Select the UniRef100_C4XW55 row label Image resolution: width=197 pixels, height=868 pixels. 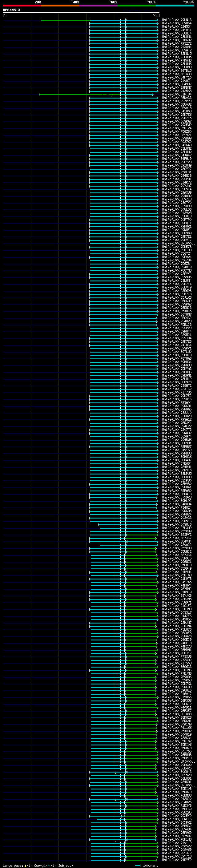[176, 619]
